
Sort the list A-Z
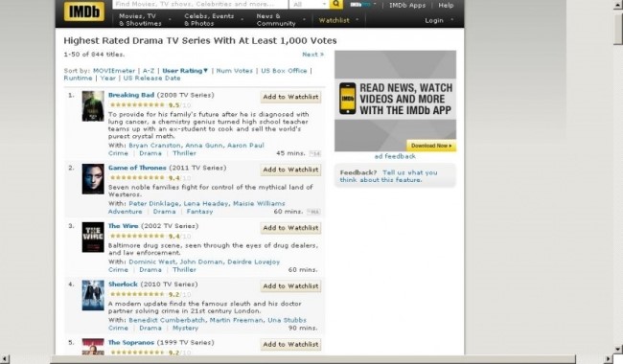click(x=149, y=71)
